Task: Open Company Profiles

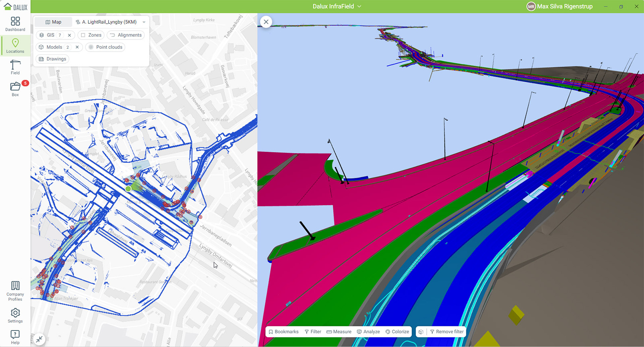Action: 15,291
